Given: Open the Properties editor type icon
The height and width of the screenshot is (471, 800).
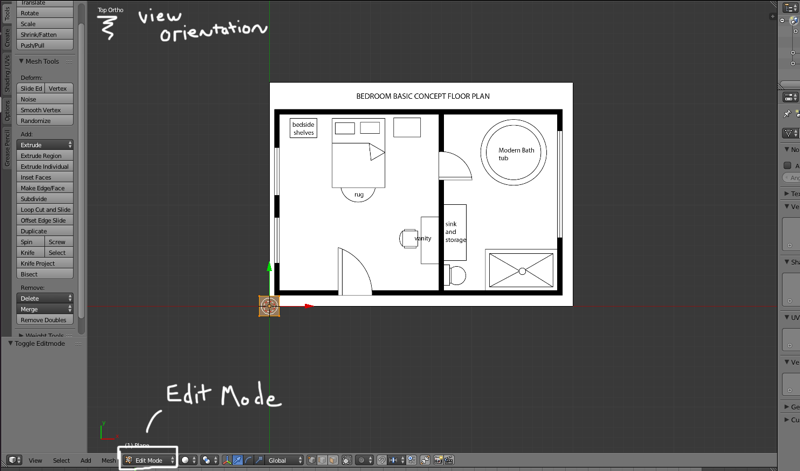Looking at the screenshot, I should pyautogui.click(x=791, y=97).
